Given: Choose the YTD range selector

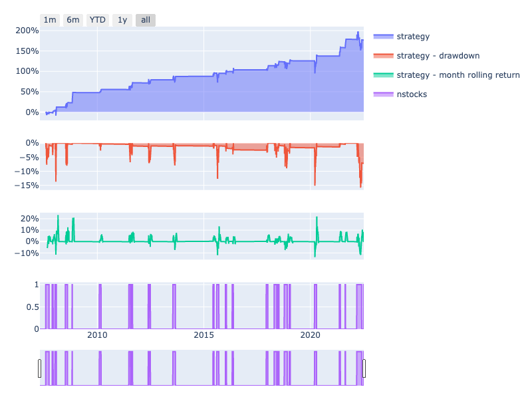Looking at the screenshot, I should tap(98, 20).
